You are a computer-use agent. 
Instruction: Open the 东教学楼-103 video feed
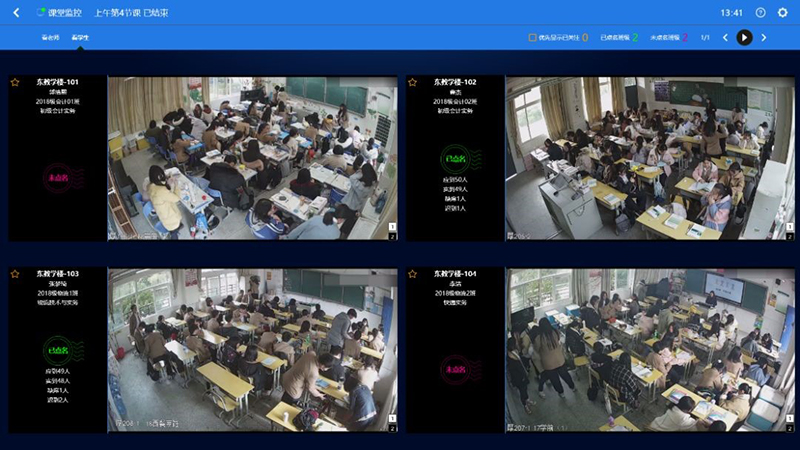point(252,350)
